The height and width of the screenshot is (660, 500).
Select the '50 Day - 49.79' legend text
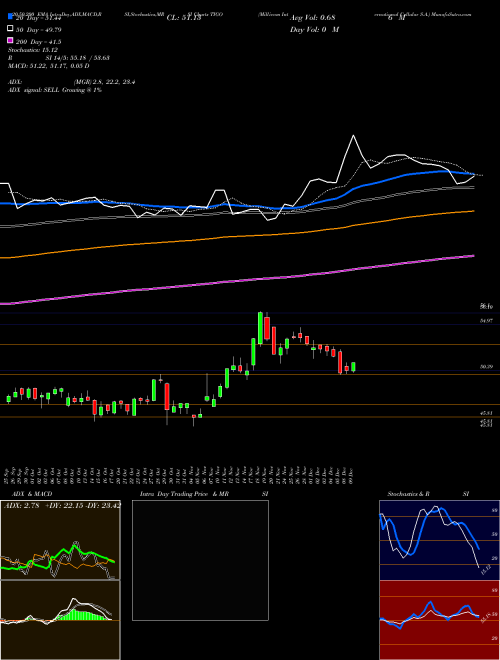pos(39,29)
